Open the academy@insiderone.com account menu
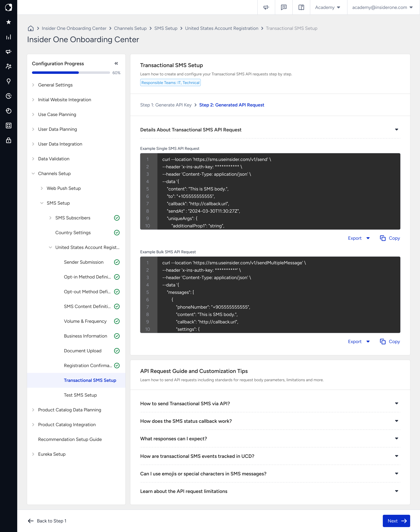The height and width of the screenshot is (532, 420). coord(382,7)
